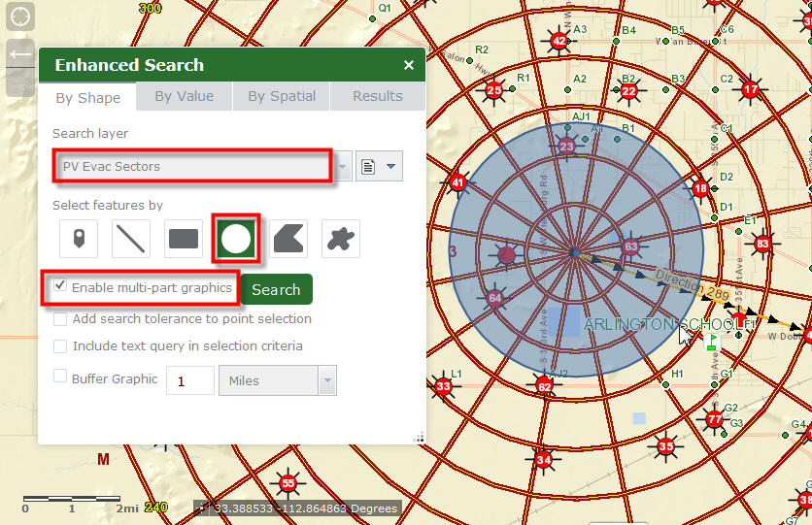Open the Results tab
This screenshot has height=525, width=812.
[378, 96]
